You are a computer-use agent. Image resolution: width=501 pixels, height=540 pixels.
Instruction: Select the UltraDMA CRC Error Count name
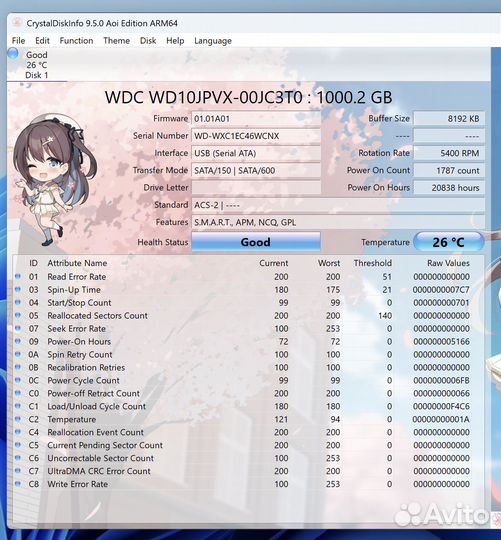point(99,471)
